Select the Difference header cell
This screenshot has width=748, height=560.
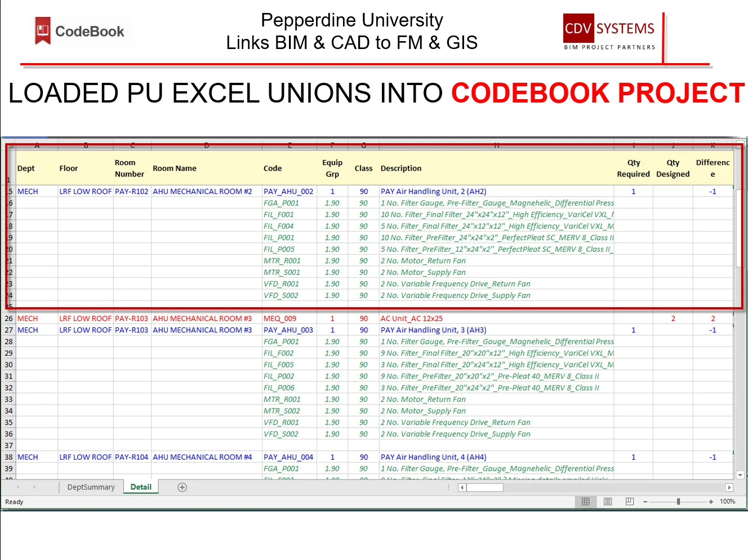click(713, 168)
